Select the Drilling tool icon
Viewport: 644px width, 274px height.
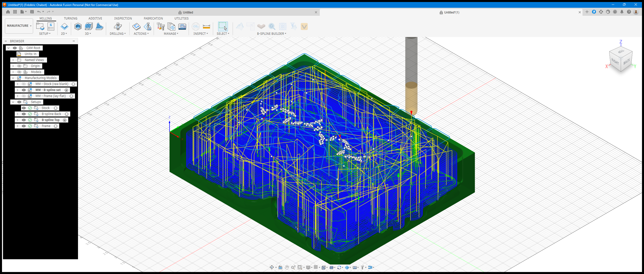pos(118,26)
